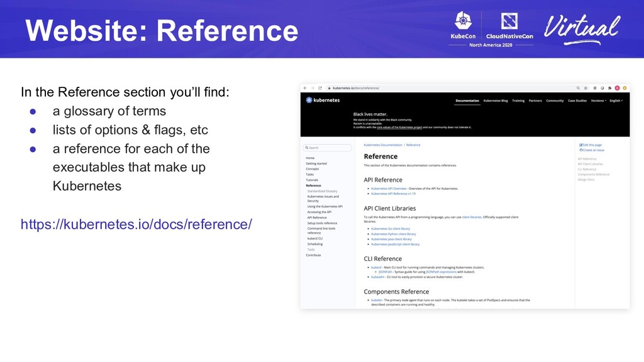Click the padlock icon in address bar

[x=330, y=88]
